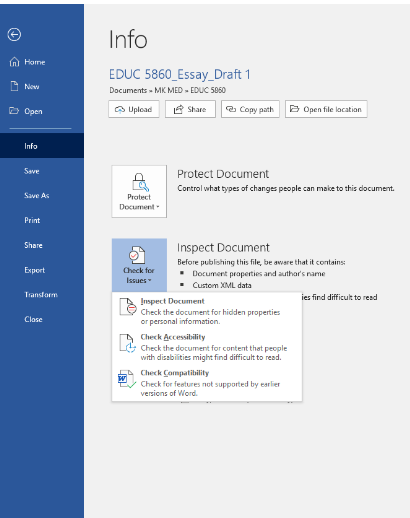Click the Documents breadcrumb in file path
This screenshot has width=410, height=518.
click(128, 90)
